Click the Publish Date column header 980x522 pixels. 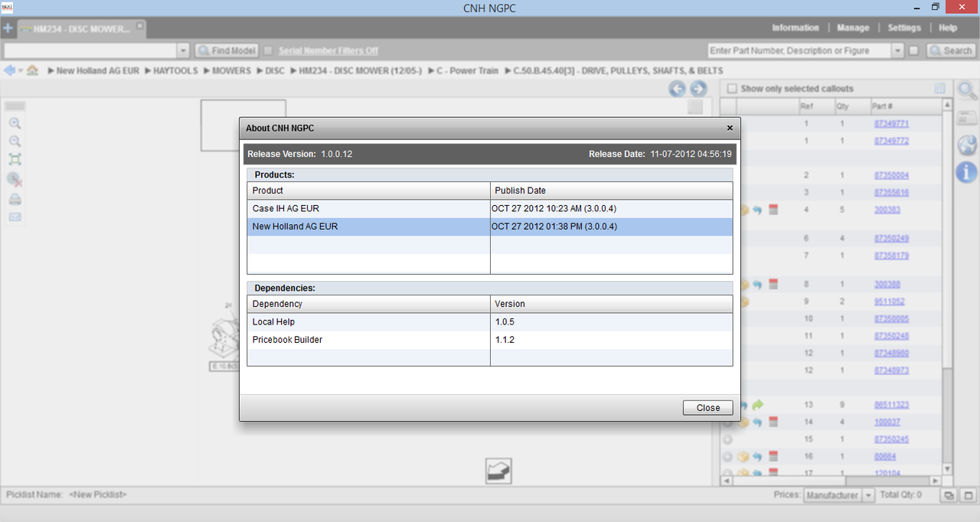pos(612,191)
